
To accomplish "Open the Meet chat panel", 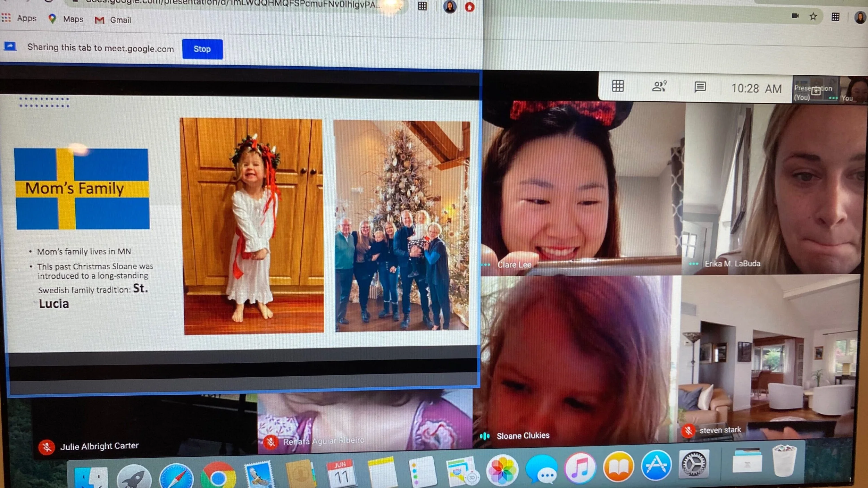I will click(x=700, y=87).
